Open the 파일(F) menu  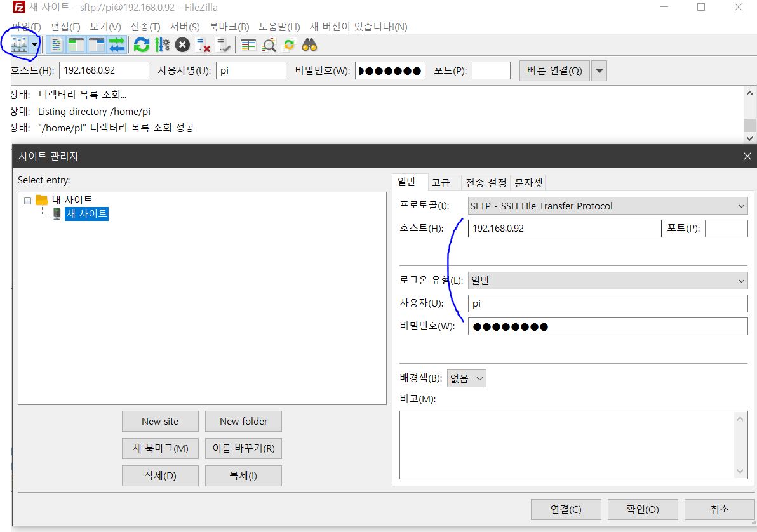(26, 27)
